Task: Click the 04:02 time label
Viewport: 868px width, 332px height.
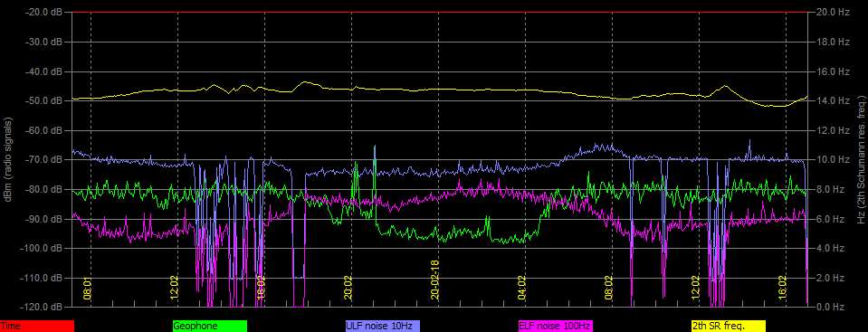Action: pos(521,289)
